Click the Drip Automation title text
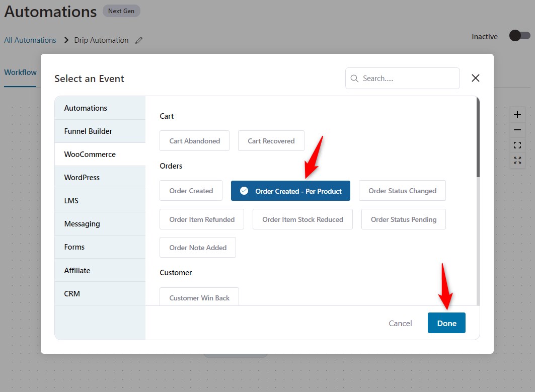This screenshot has height=392, width=535. (101, 40)
